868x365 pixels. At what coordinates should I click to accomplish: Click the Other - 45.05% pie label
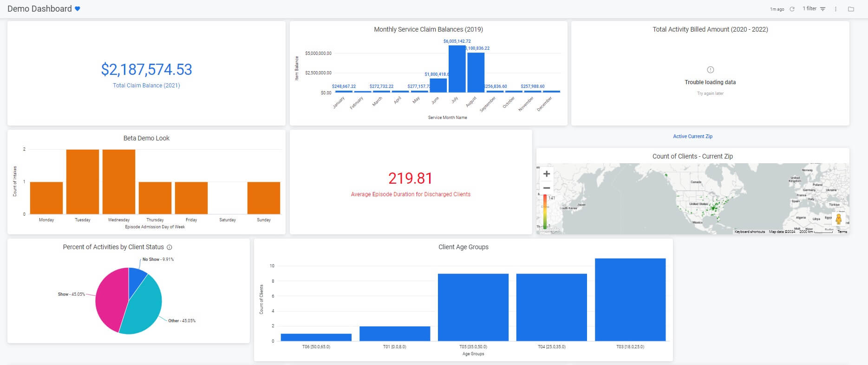[182, 321]
